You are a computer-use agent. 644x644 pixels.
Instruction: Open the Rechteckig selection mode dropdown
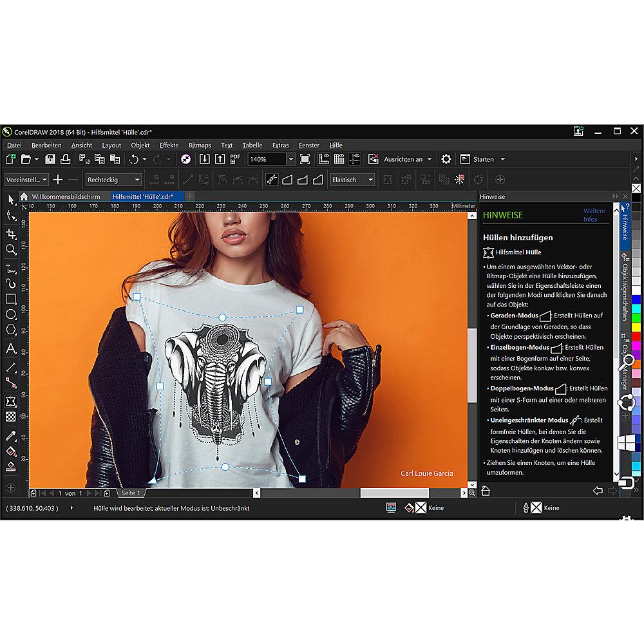[x=137, y=180]
